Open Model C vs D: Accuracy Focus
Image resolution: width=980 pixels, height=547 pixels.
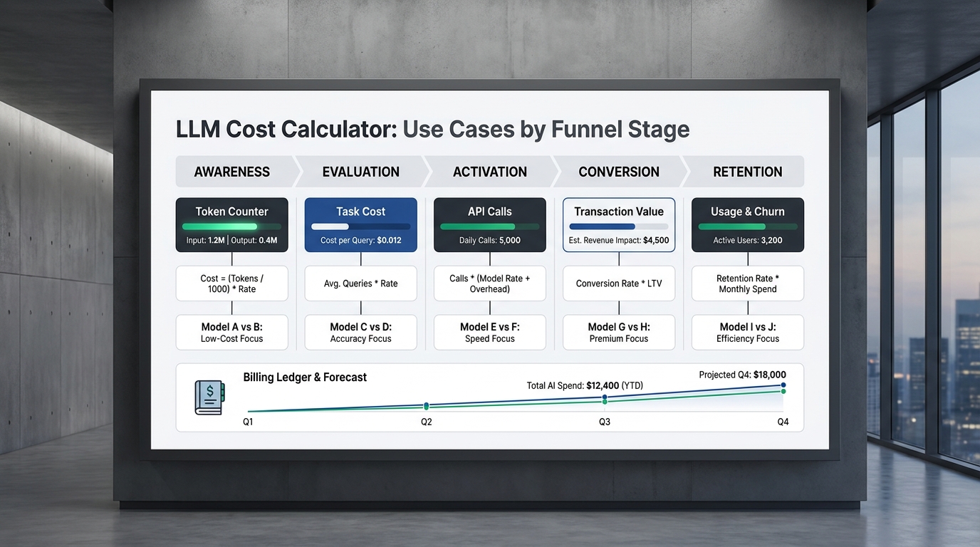pos(361,333)
